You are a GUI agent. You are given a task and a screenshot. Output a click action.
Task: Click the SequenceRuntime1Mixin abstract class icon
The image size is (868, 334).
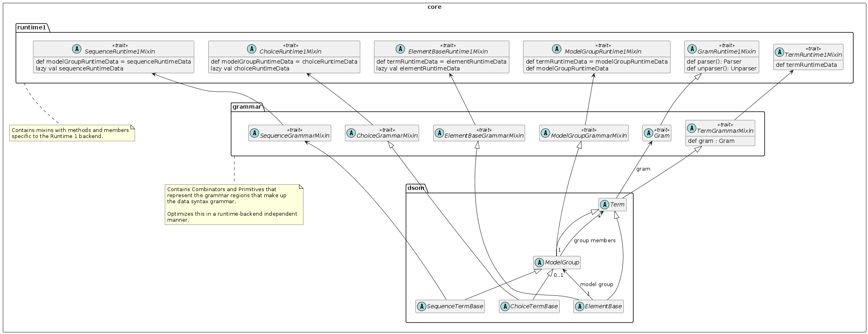tap(76, 49)
